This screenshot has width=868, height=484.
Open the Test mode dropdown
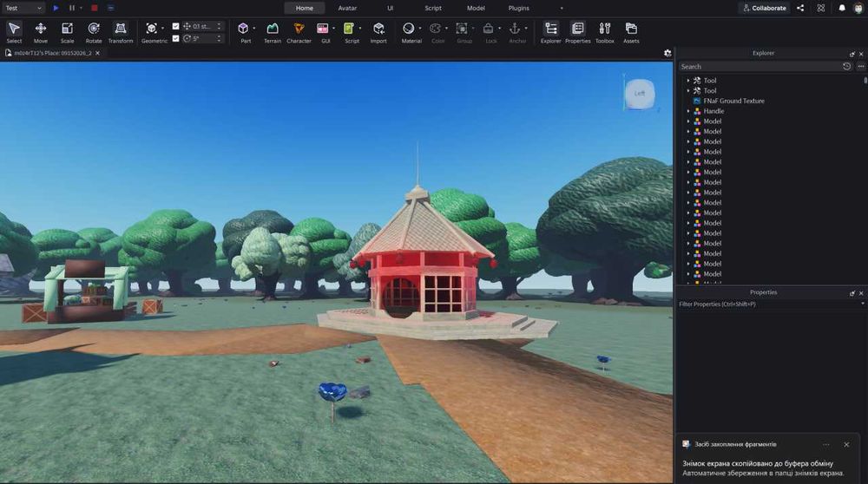click(x=23, y=8)
